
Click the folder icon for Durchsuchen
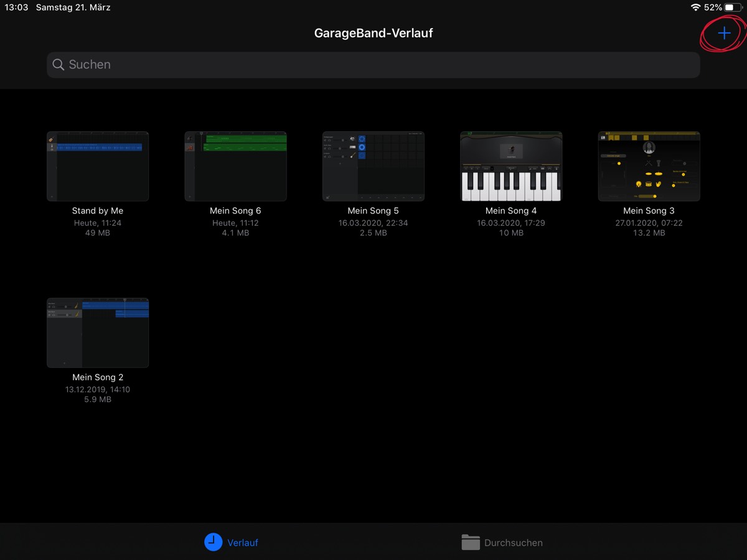[471, 542]
